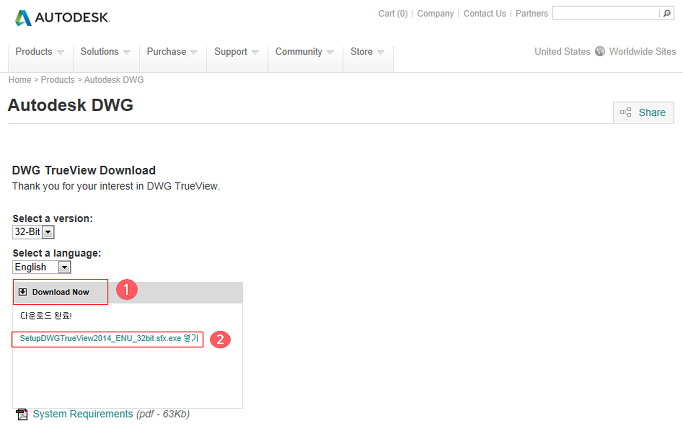Open the Contact Us link
This screenshot has height=426, width=683.
[x=484, y=14]
